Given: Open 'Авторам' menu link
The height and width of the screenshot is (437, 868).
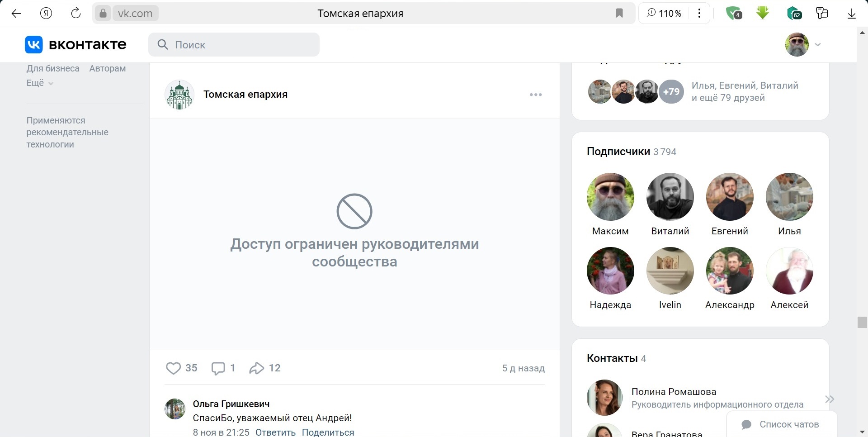Looking at the screenshot, I should pyautogui.click(x=108, y=68).
